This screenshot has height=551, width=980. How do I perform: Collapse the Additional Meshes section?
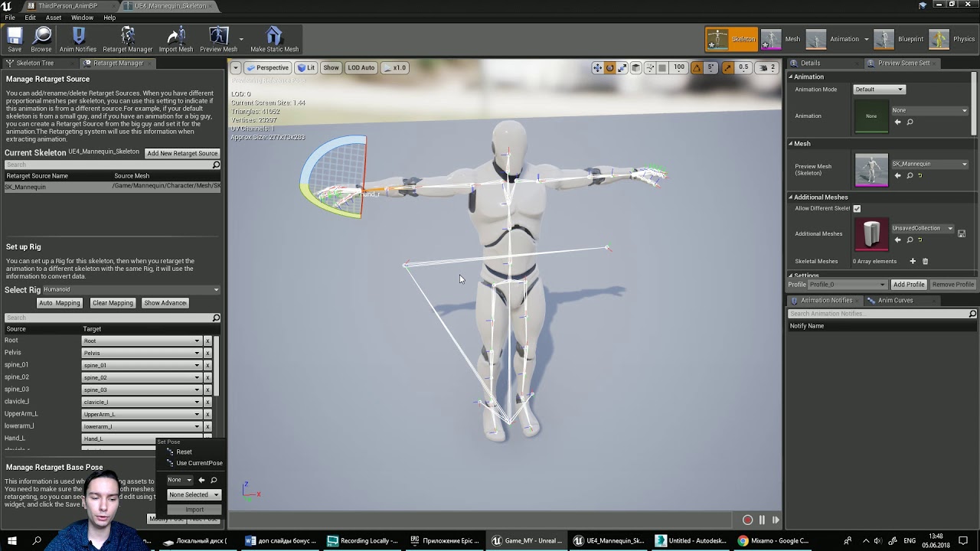pos(791,197)
